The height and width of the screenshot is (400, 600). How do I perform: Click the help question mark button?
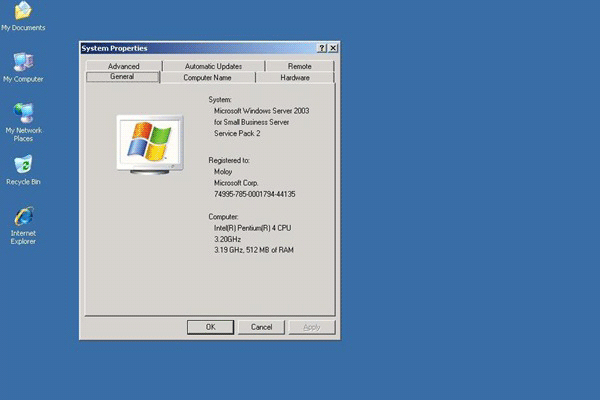pos(322,48)
